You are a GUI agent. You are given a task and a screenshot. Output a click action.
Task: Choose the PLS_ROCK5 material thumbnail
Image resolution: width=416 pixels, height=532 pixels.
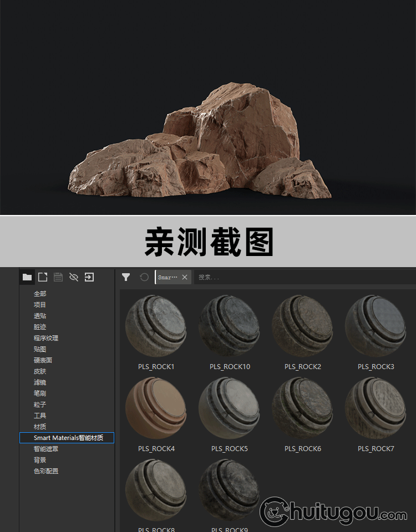point(229,408)
